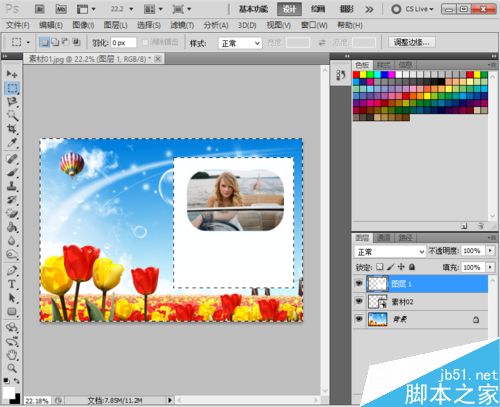500x407 pixels.
Task: Hide layer 图层 1 eye icon
Action: tap(359, 283)
